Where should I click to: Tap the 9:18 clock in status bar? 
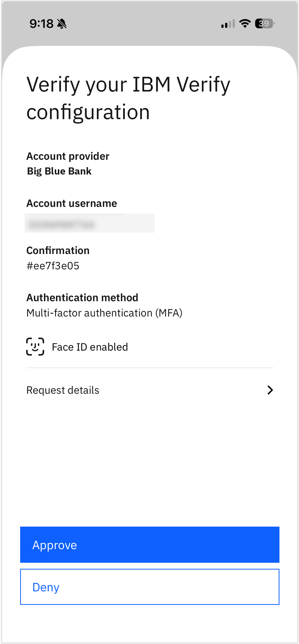point(42,23)
